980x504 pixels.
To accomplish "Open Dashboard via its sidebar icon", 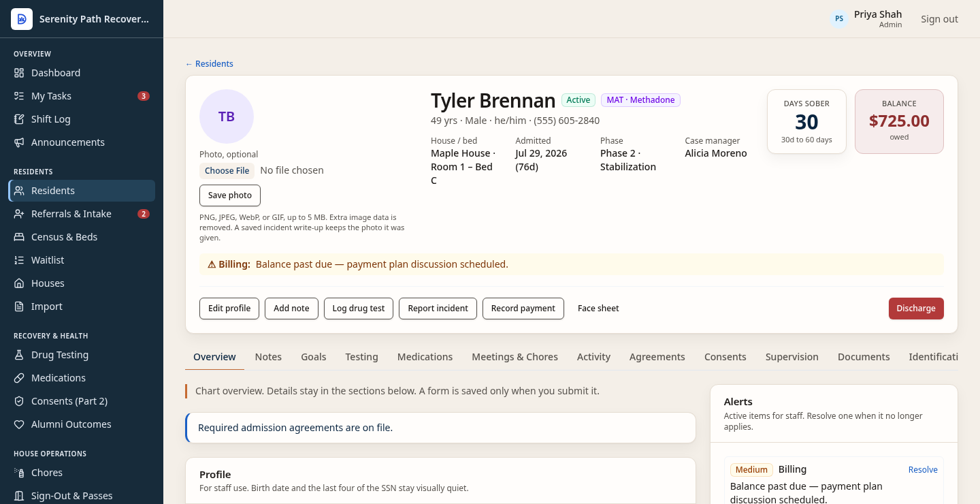I will [19, 73].
